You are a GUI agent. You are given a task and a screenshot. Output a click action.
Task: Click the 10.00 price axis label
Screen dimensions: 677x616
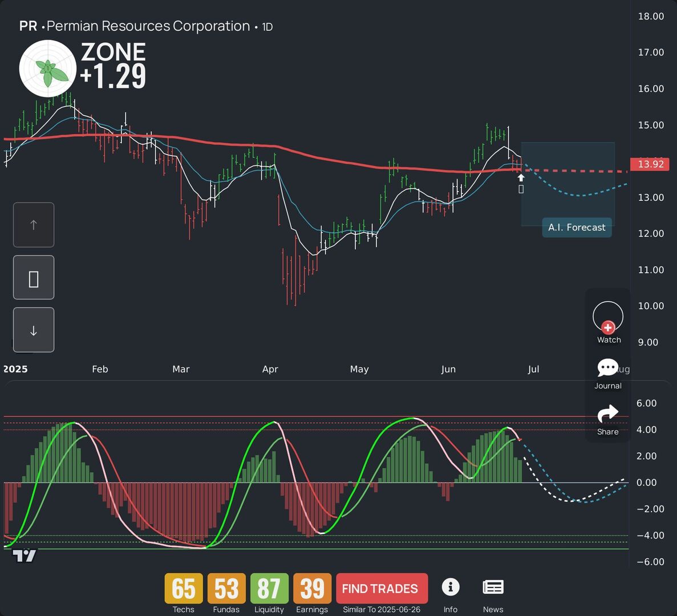[651, 306]
